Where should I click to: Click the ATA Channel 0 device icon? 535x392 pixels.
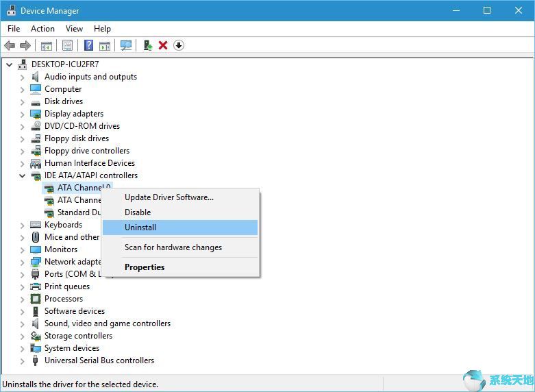click(49, 188)
